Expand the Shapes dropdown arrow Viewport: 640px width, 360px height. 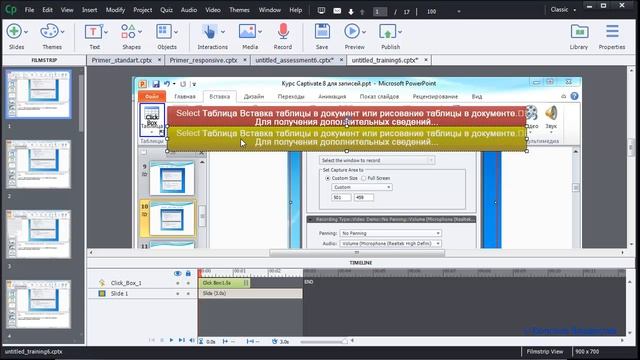[x=140, y=32]
